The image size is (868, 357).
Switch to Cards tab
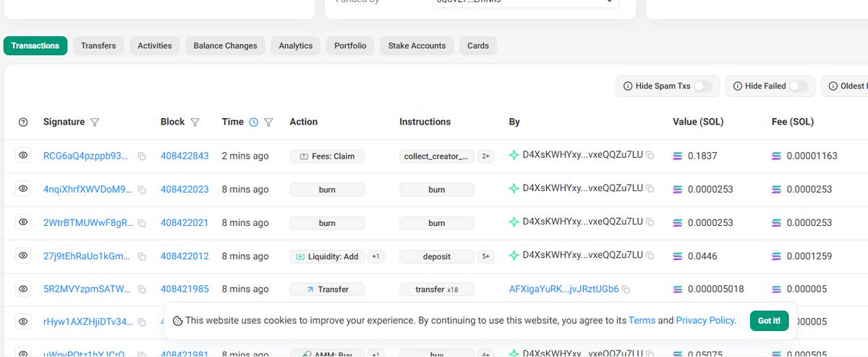(x=478, y=46)
